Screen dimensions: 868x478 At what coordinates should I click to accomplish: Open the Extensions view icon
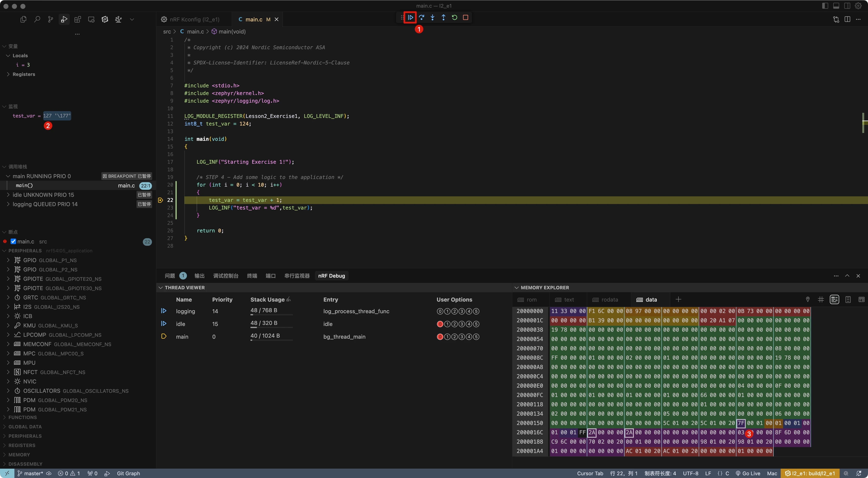coord(78,20)
